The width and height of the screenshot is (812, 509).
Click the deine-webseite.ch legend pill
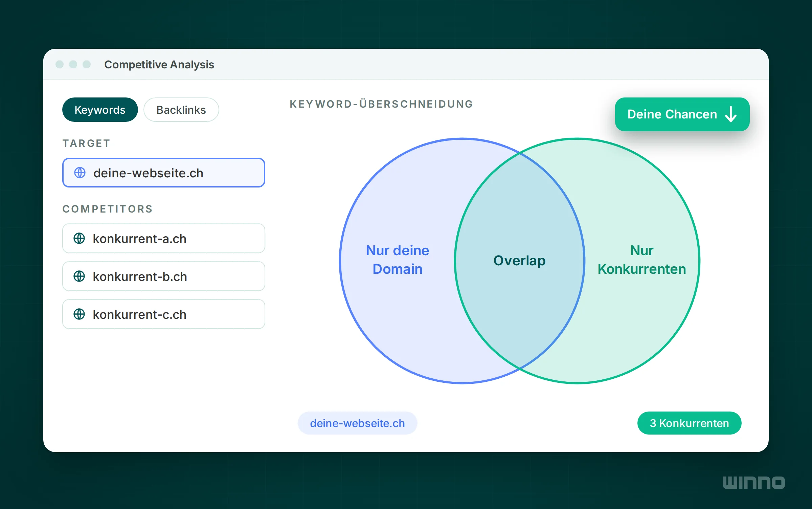(x=357, y=423)
